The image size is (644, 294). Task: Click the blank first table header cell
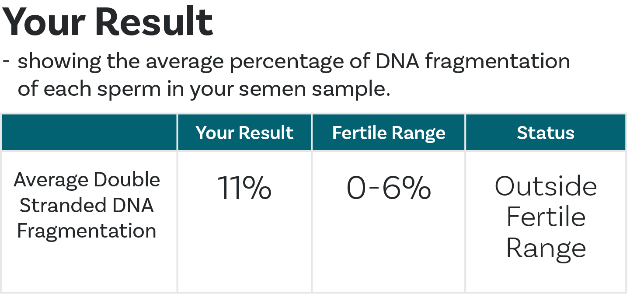[x=89, y=133]
